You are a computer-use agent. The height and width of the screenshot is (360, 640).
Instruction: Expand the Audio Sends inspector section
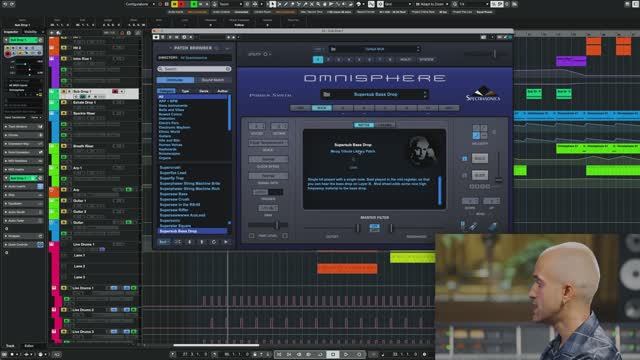(x=23, y=212)
